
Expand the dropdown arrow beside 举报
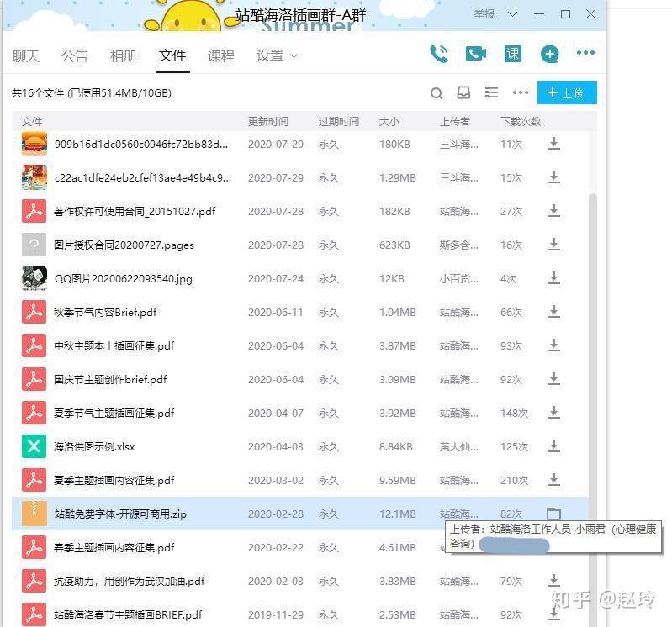512,14
